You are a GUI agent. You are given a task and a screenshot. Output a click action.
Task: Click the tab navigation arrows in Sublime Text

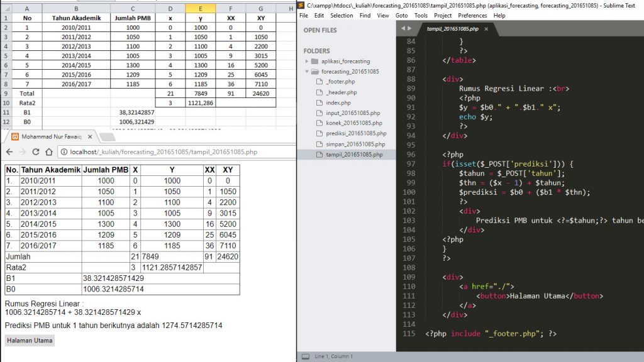(x=407, y=29)
